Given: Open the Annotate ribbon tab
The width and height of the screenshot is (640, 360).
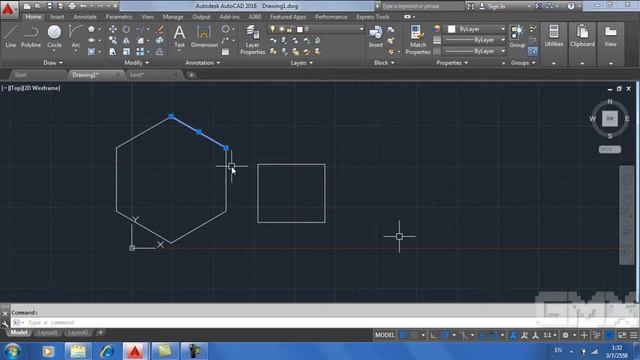Looking at the screenshot, I should coord(85,17).
